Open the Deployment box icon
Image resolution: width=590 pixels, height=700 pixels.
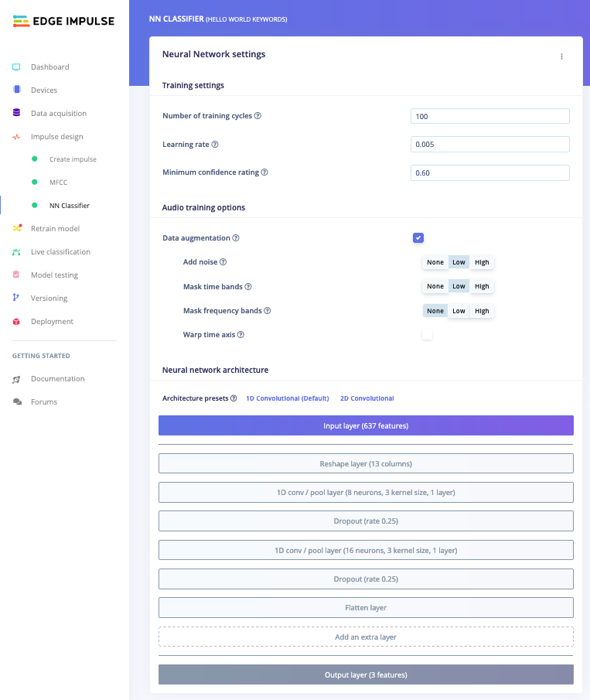16,322
